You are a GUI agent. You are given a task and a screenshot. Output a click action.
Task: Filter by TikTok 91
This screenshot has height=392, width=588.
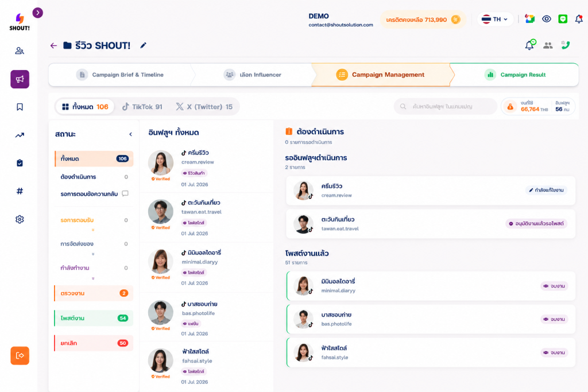pyautogui.click(x=142, y=107)
